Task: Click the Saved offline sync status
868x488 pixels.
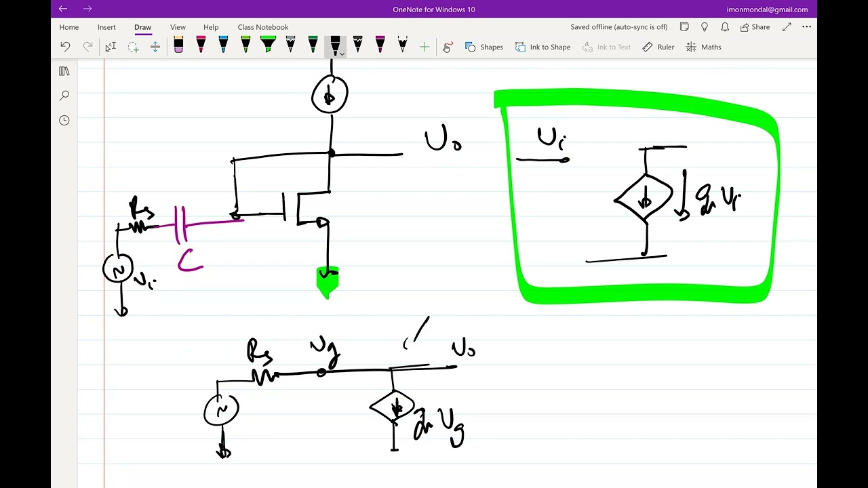Action: tap(618, 27)
